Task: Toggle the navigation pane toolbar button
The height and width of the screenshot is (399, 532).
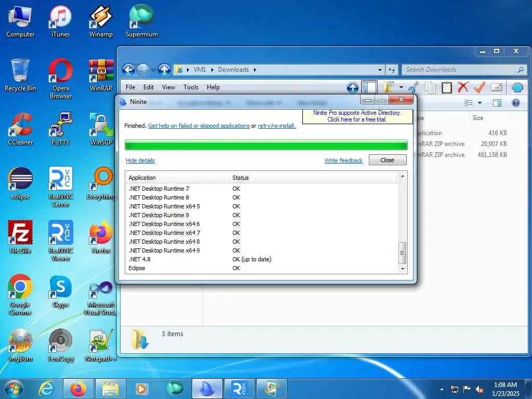Action: 369,87
